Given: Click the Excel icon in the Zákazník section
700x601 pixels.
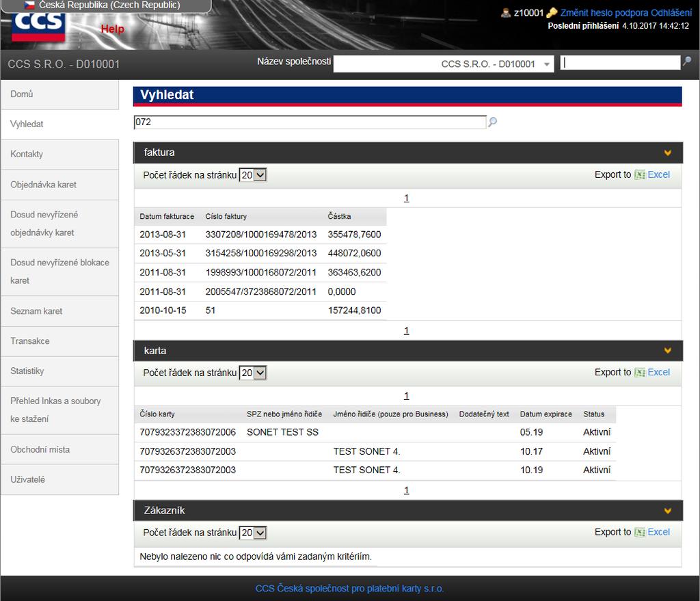Looking at the screenshot, I should tap(640, 532).
